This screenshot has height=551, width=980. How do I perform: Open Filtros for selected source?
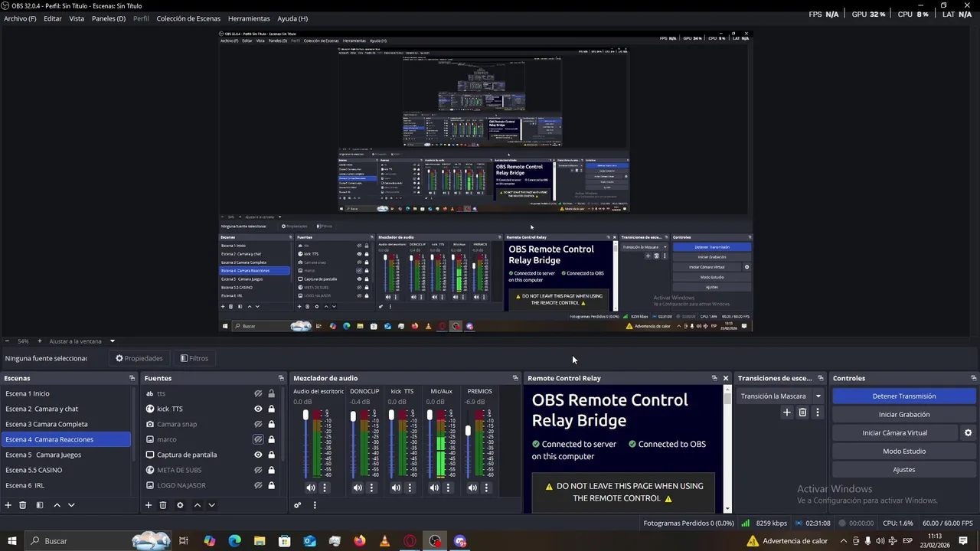coord(194,358)
